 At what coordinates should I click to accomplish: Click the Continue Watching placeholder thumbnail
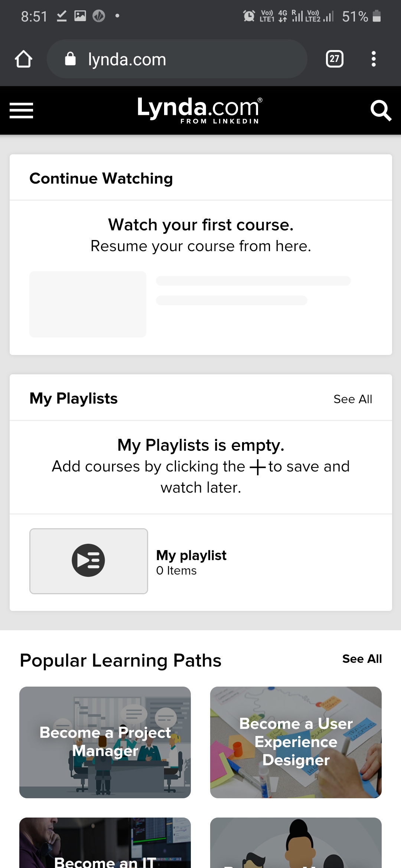(88, 304)
